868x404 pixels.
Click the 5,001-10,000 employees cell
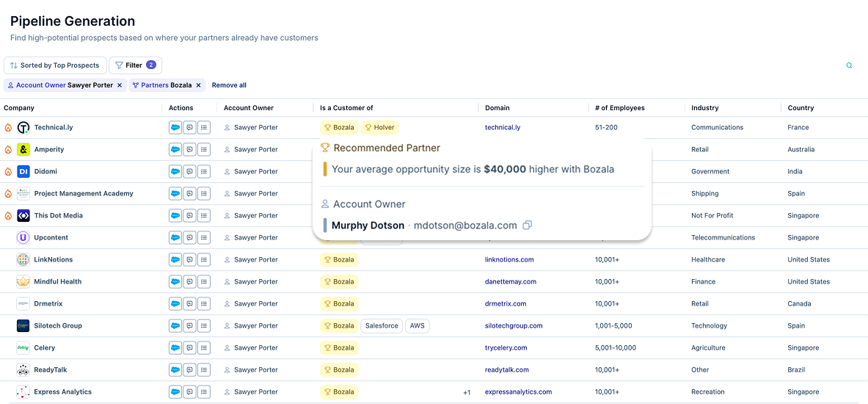(x=616, y=348)
